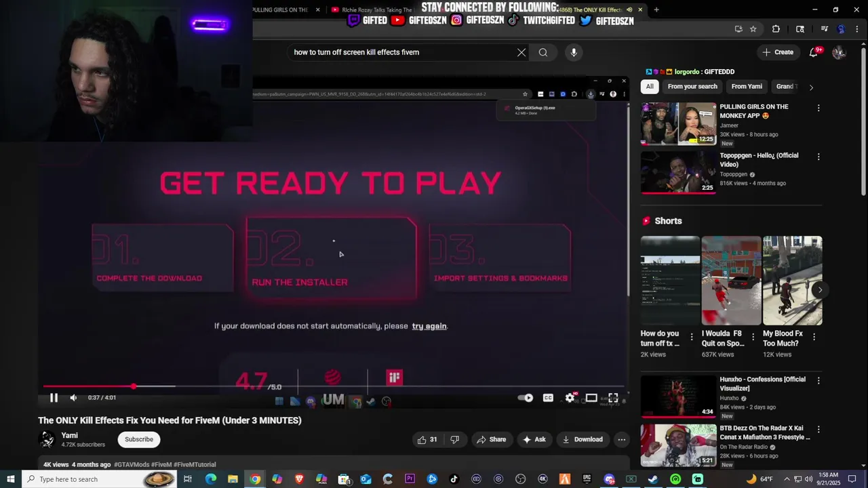Click the #GTAVMods hashtag

click(132, 464)
